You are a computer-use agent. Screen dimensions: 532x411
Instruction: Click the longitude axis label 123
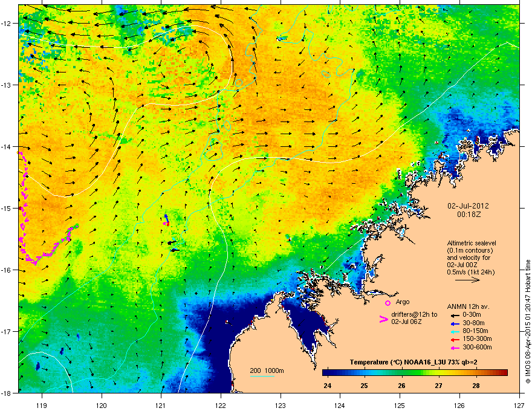(281, 405)
